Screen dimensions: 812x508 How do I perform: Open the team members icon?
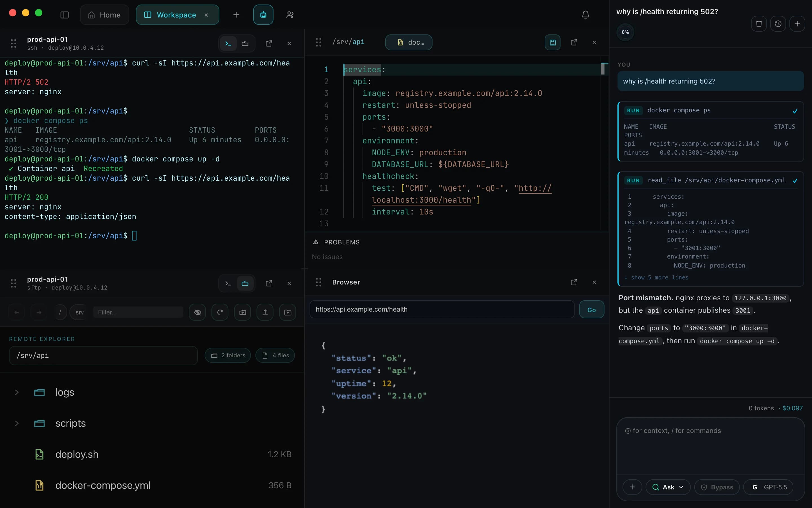tap(290, 15)
